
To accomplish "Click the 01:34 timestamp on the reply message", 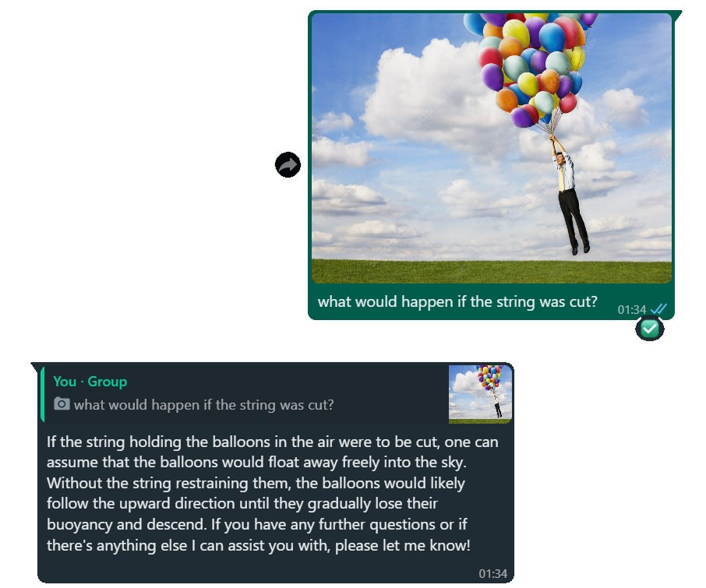I will pyautogui.click(x=492, y=574).
